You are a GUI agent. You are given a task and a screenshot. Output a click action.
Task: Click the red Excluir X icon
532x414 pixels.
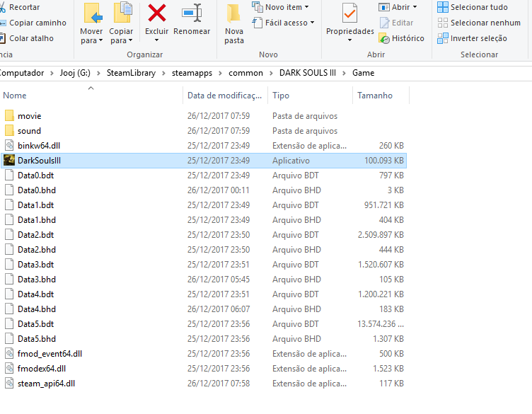pyautogui.click(x=157, y=13)
